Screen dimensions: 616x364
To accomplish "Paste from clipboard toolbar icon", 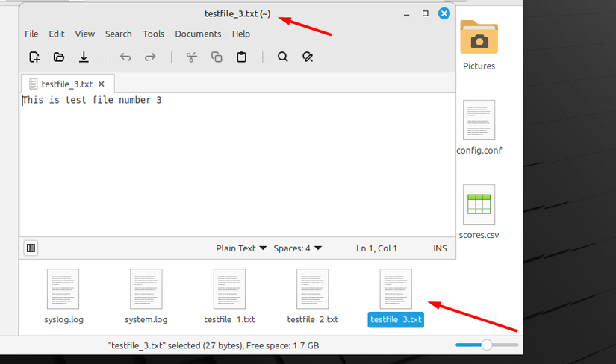I will (241, 57).
